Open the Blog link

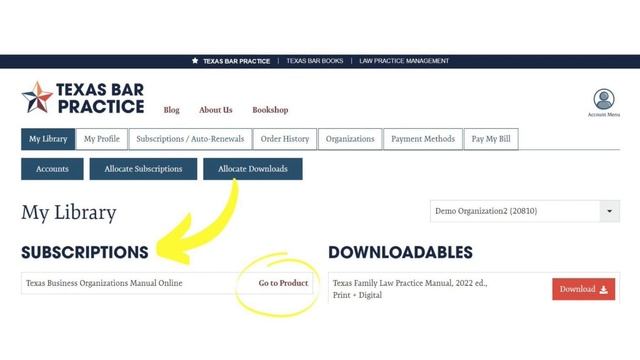click(171, 110)
